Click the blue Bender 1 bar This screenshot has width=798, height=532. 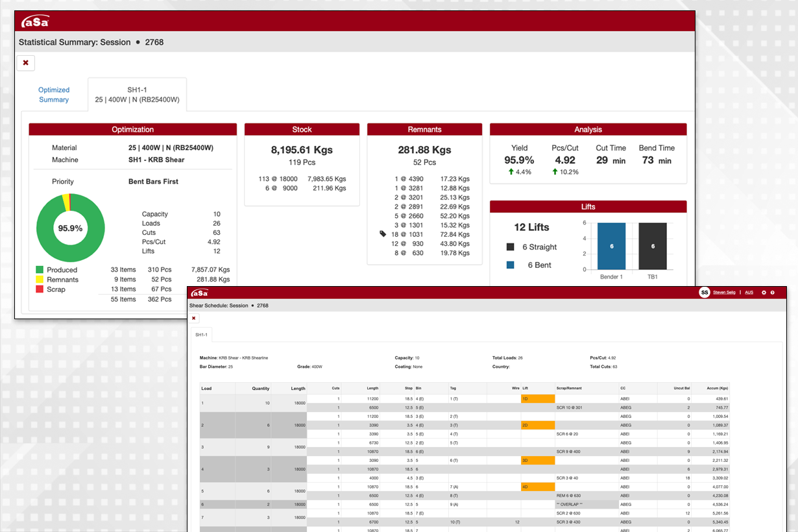click(612, 246)
